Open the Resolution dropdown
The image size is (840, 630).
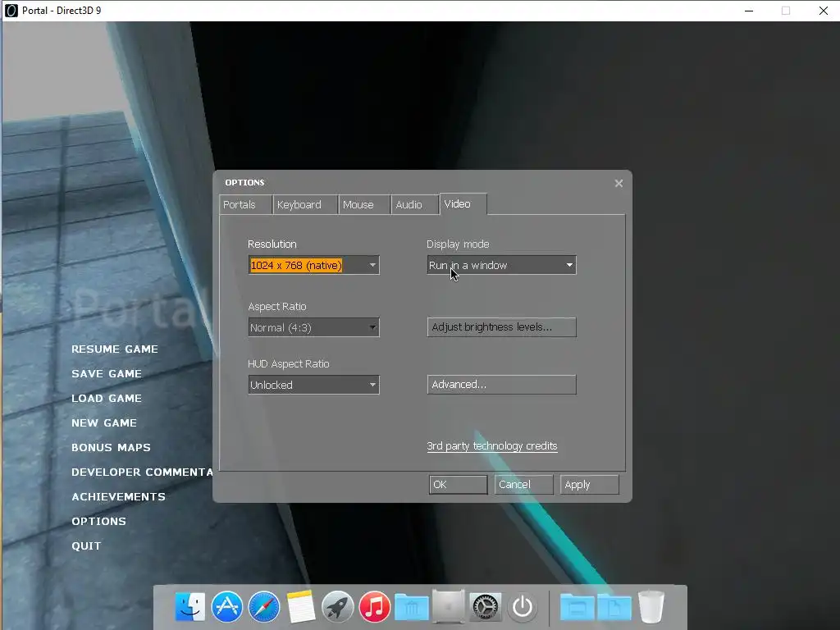coord(313,265)
